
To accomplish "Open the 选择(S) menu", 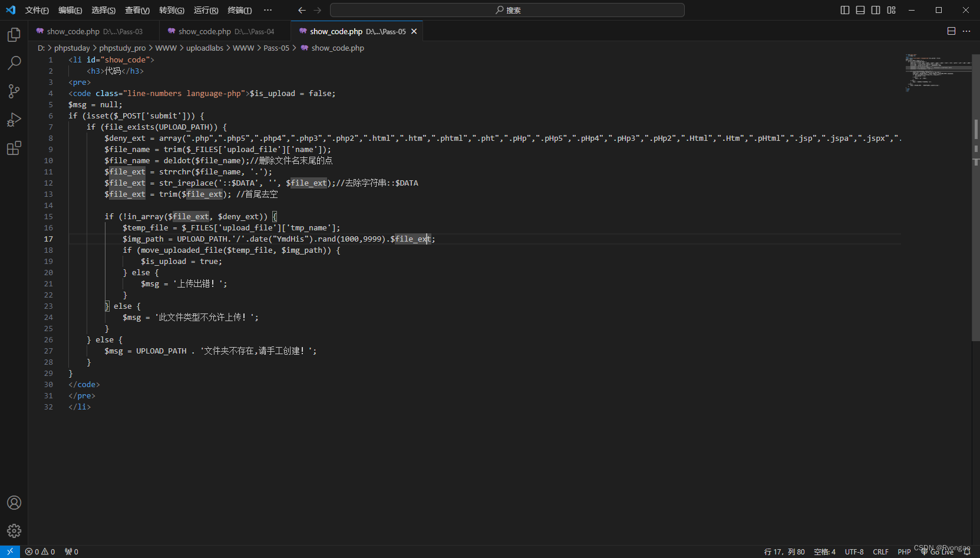I will pyautogui.click(x=104, y=10).
